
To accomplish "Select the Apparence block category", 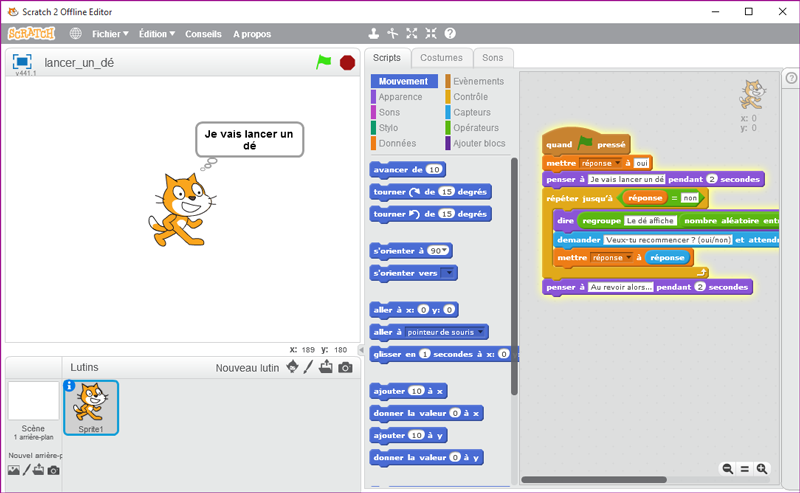I will (400, 97).
